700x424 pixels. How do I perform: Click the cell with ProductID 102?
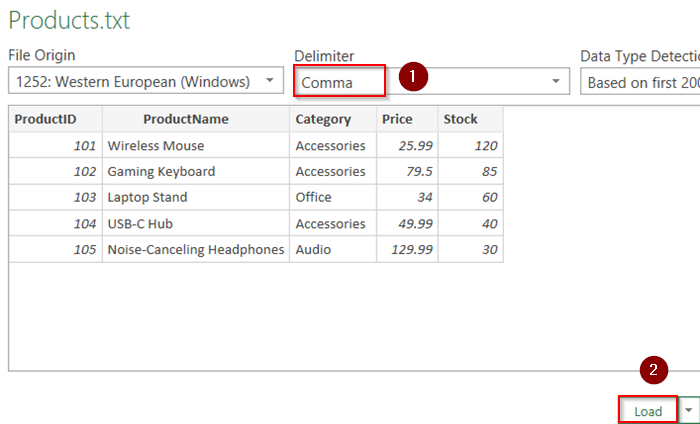tap(56, 171)
